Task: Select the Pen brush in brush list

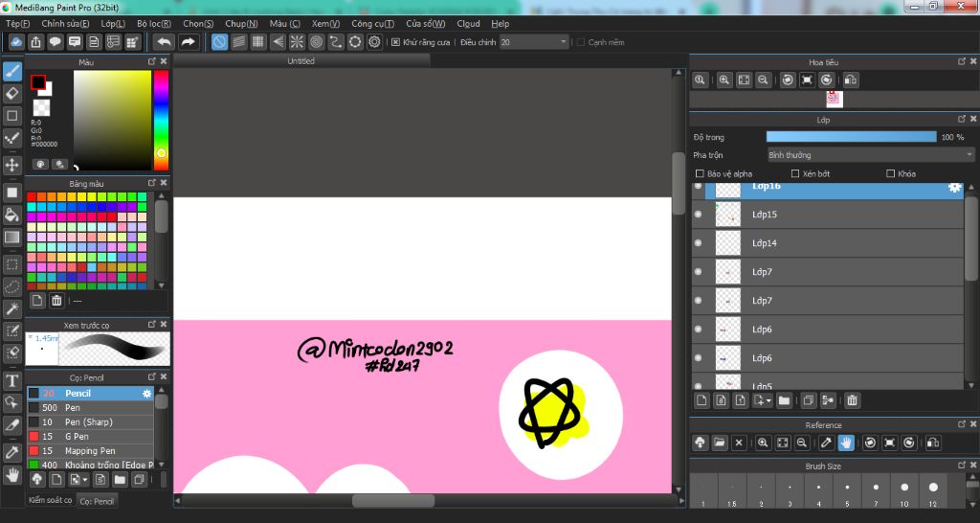Action: 90,407
